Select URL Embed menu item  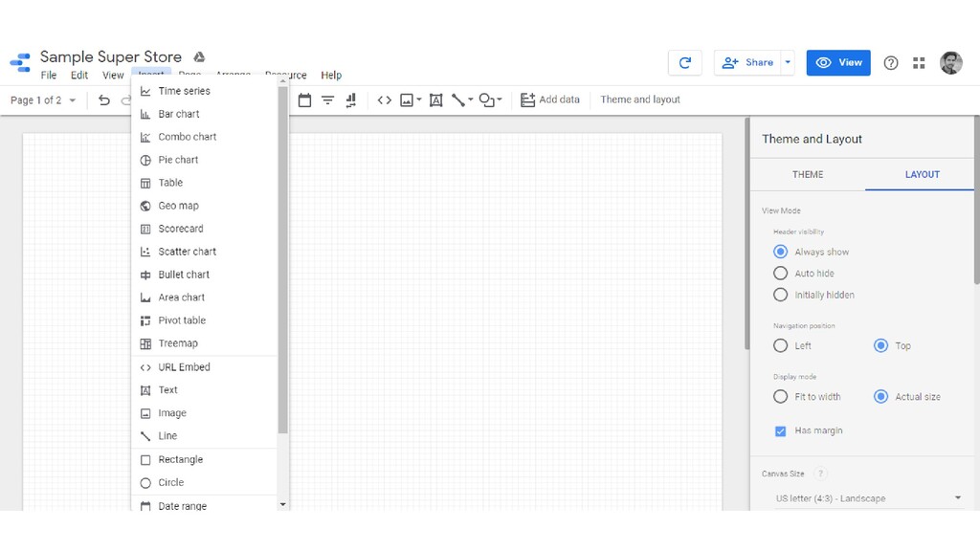(x=205, y=367)
